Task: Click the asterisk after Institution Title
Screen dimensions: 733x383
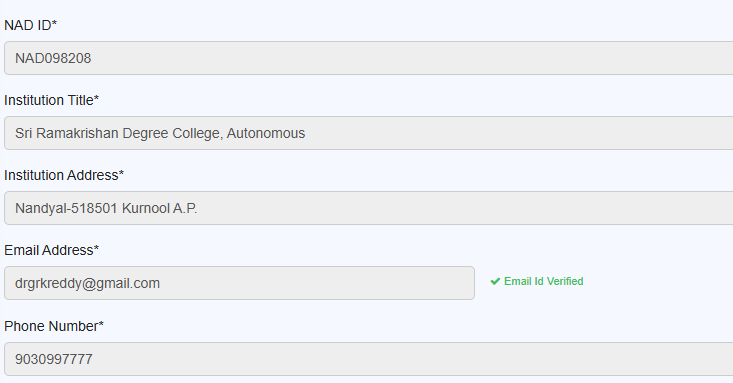Action: pyautogui.click(x=96, y=98)
